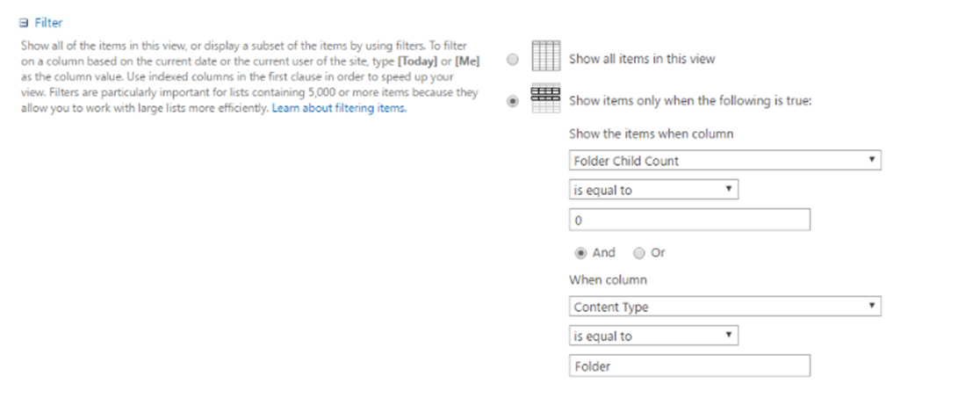This screenshot has width=980, height=398.
Task: Open the Folder Child Count column dropdown
Action: [x=724, y=161]
